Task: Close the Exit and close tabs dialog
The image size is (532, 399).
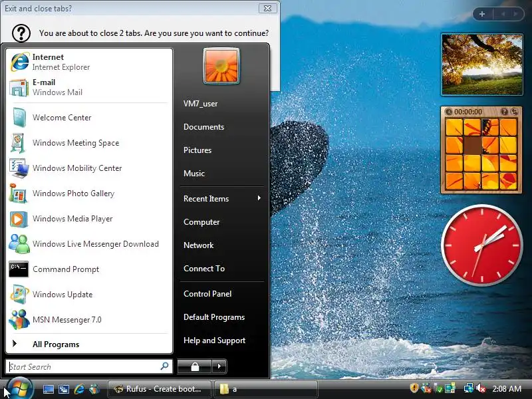Action: [x=268, y=8]
